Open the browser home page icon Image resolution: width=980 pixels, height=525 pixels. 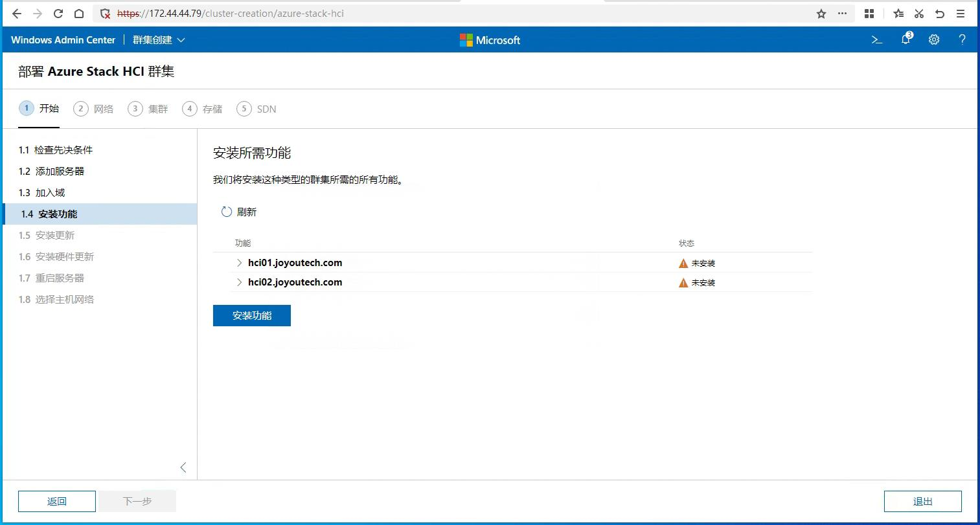pyautogui.click(x=79, y=14)
